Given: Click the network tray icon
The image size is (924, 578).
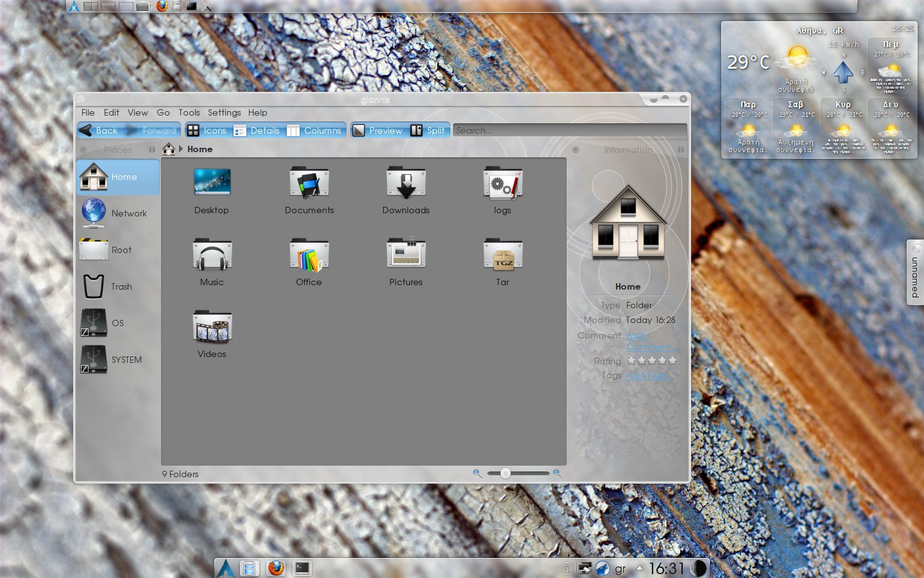Looking at the screenshot, I should pyautogui.click(x=585, y=568).
